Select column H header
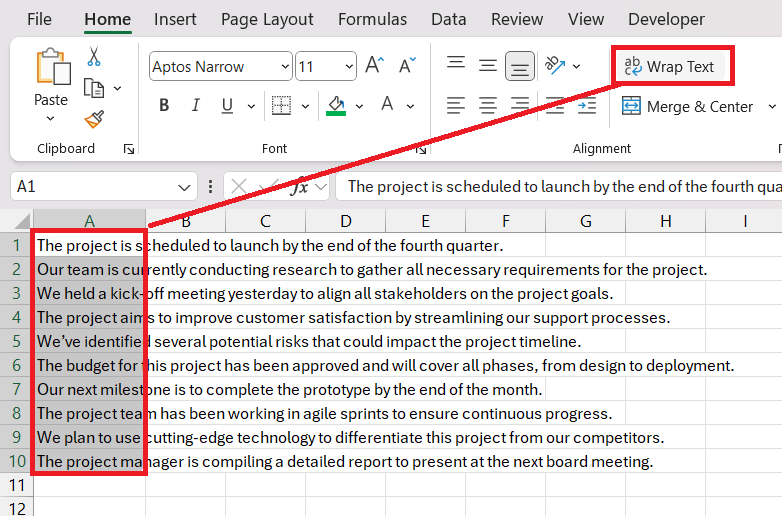 [666, 221]
